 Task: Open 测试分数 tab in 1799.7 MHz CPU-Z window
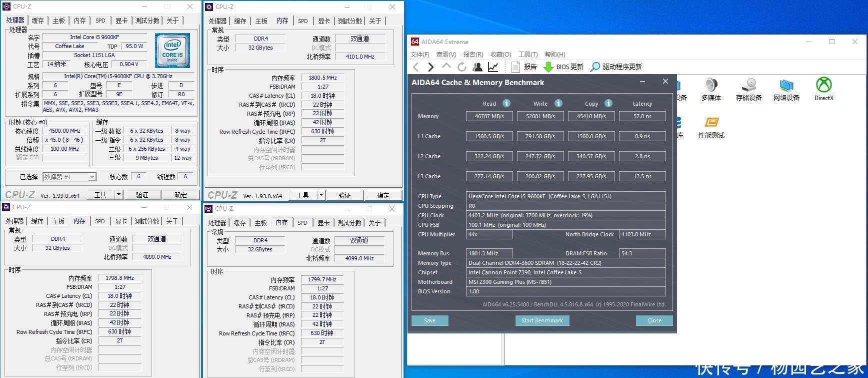349,223
